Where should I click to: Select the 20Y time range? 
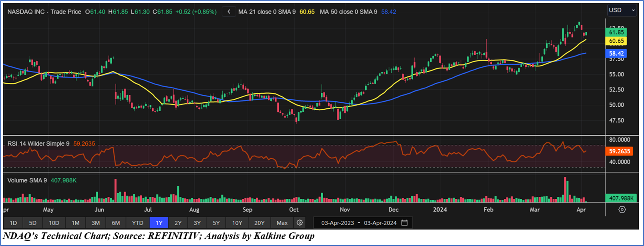pos(260,223)
